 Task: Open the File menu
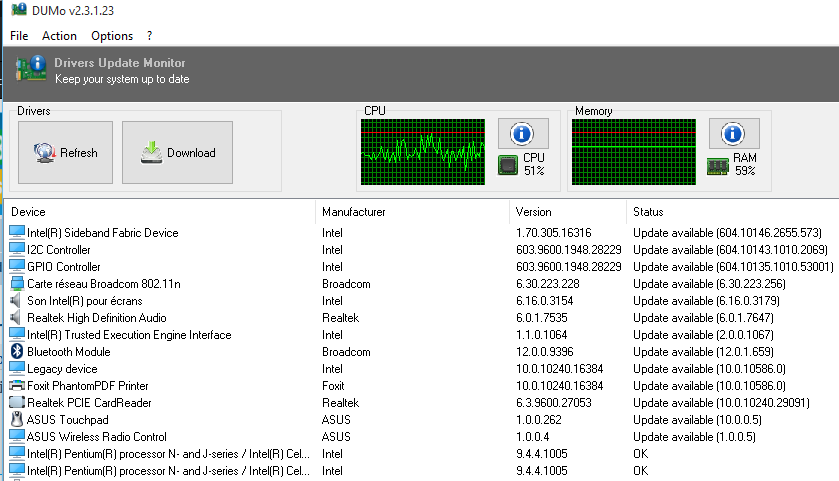[19, 36]
